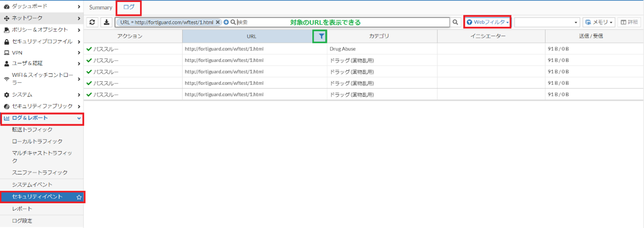Switch to the Summary tab
The width and height of the screenshot is (644, 228).
click(x=101, y=7)
